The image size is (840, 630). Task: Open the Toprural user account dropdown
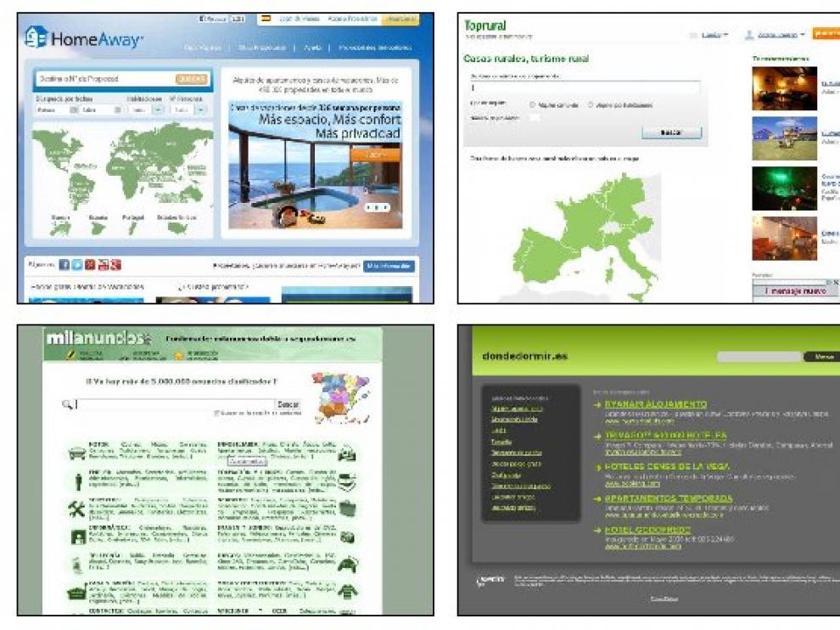click(x=776, y=36)
